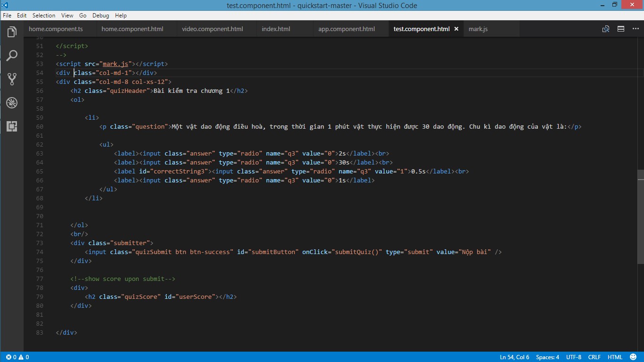Close the test.component.html tab
Viewport: 644px width, 362px height.
[x=456, y=29]
